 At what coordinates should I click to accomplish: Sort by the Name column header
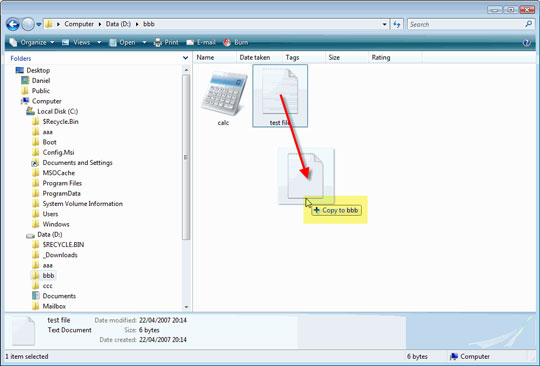click(215, 57)
